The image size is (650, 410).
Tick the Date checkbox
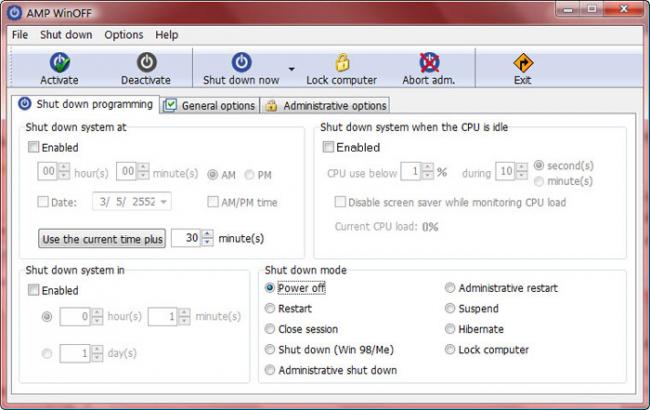43,202
